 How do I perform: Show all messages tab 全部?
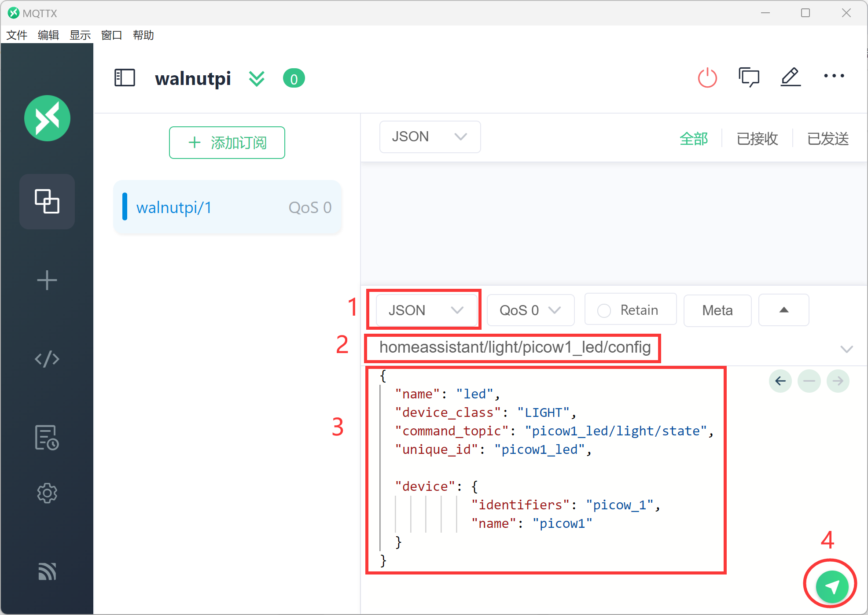[x=694, y=139]
